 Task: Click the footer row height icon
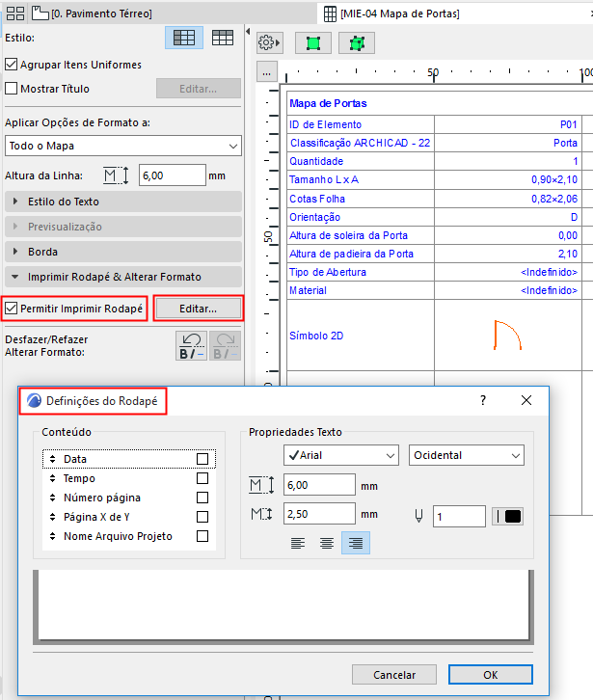(261, 485)
